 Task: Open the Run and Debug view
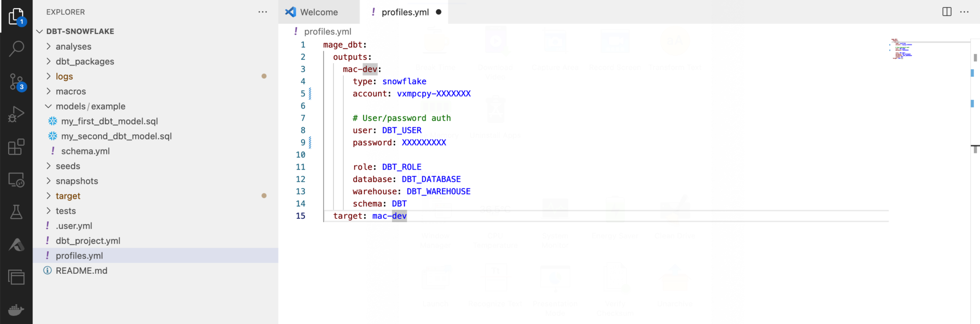pyautogui.click(x=16, y=115)
